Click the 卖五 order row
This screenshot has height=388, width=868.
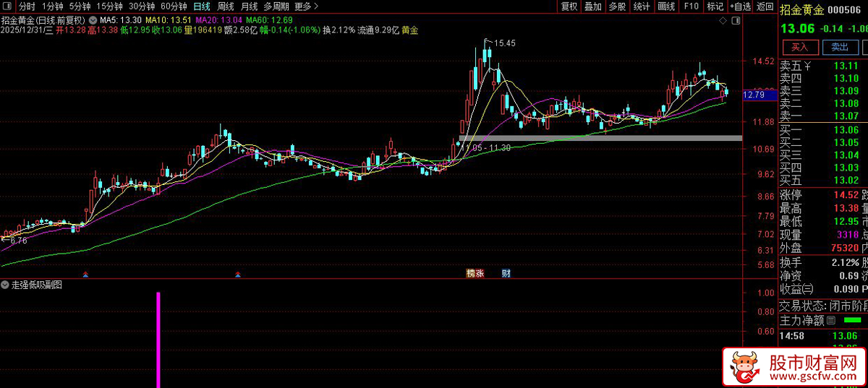[x=823, y=66]
